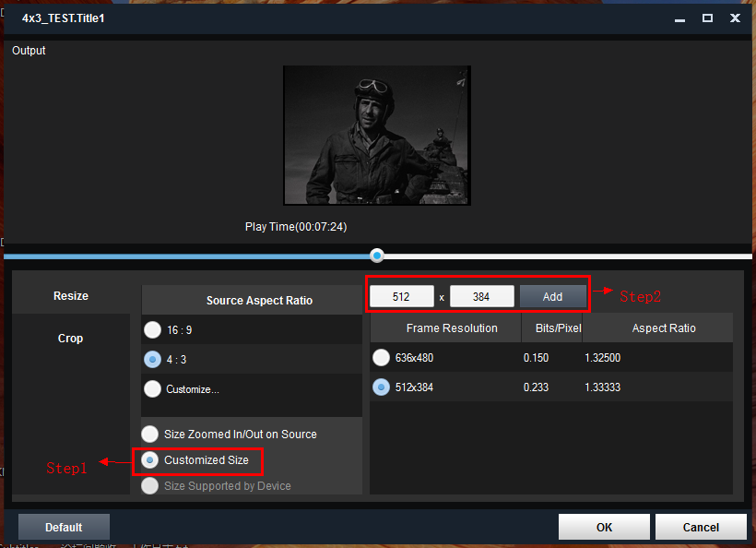
Task: Click the Default button
Action: pos(64,527)
